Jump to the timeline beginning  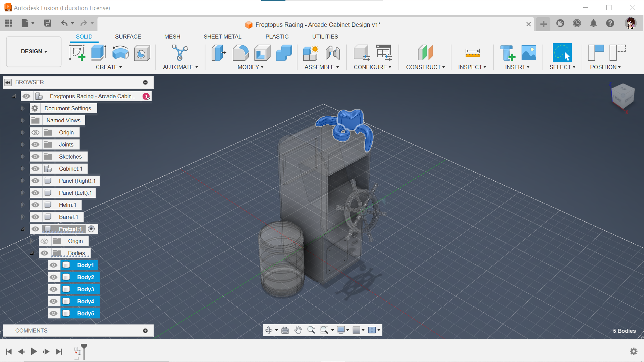coord(9,351)
